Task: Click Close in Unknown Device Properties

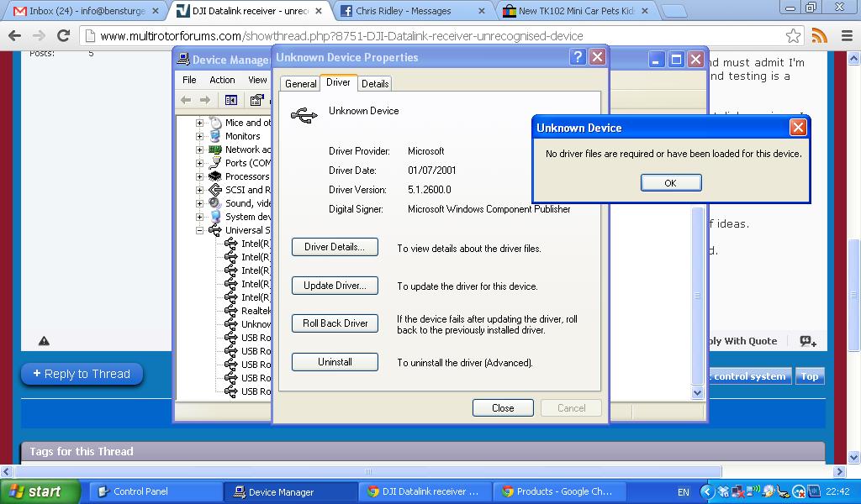Action: tap(503, 408)
